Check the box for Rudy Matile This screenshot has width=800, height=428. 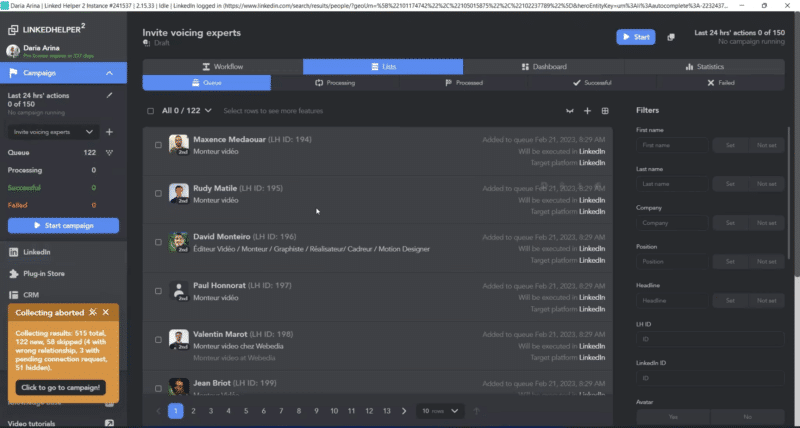[158, 193]
